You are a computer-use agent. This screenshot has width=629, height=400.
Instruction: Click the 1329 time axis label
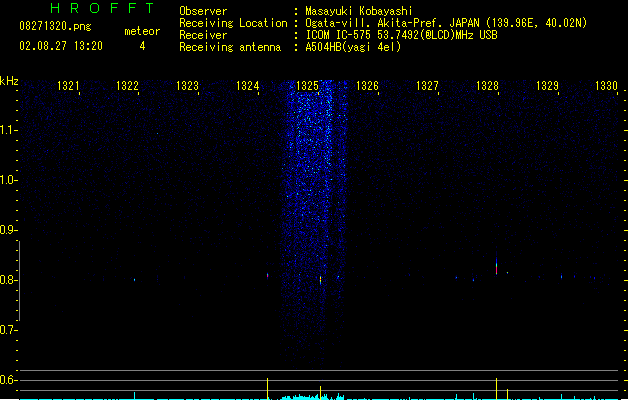pos(547,85)
